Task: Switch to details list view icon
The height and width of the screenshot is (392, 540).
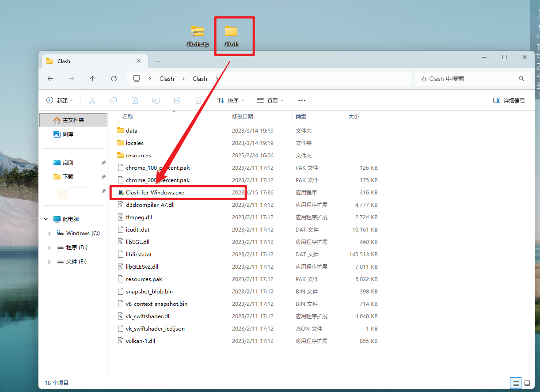Action: point(516,383)
